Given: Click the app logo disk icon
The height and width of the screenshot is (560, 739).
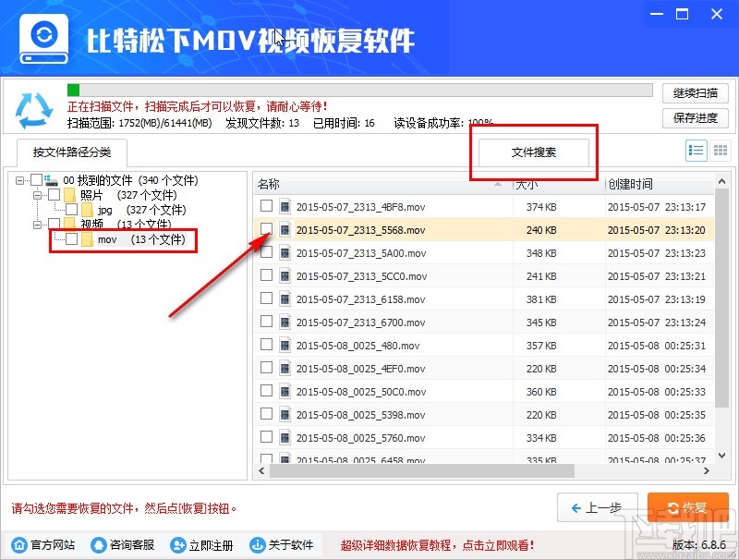Looking at the screenshot, I should [43, 40].
